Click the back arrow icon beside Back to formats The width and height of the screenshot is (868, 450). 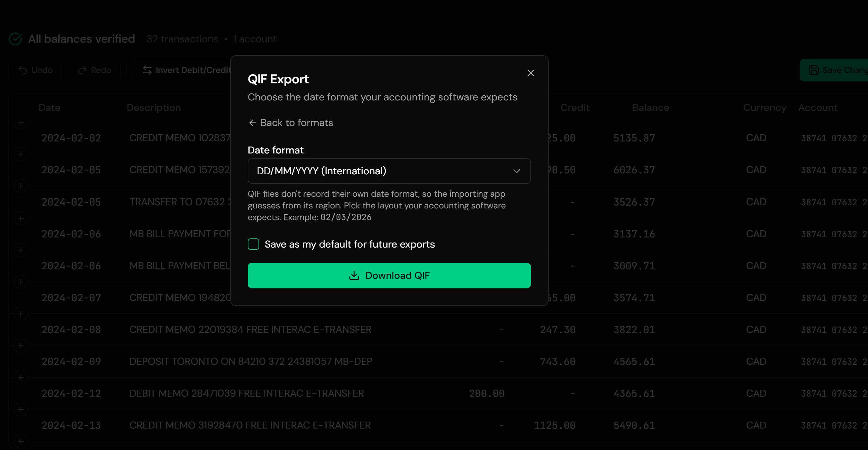(x=253, y=123)
